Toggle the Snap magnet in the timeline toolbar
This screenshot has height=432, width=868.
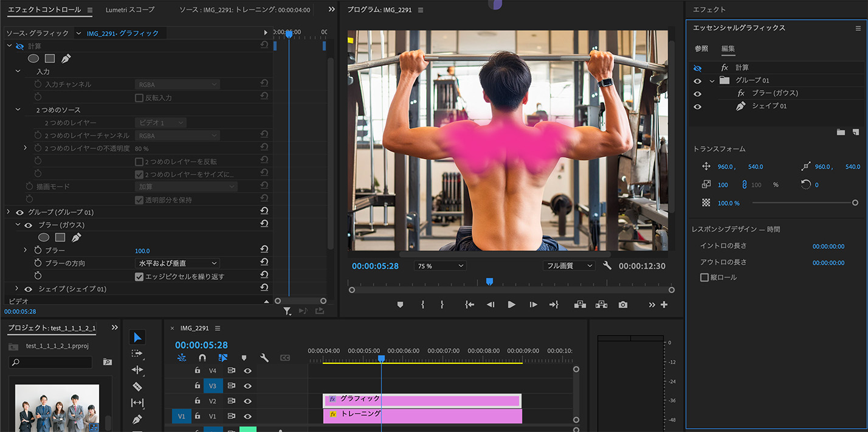click(x=202, y=358)
